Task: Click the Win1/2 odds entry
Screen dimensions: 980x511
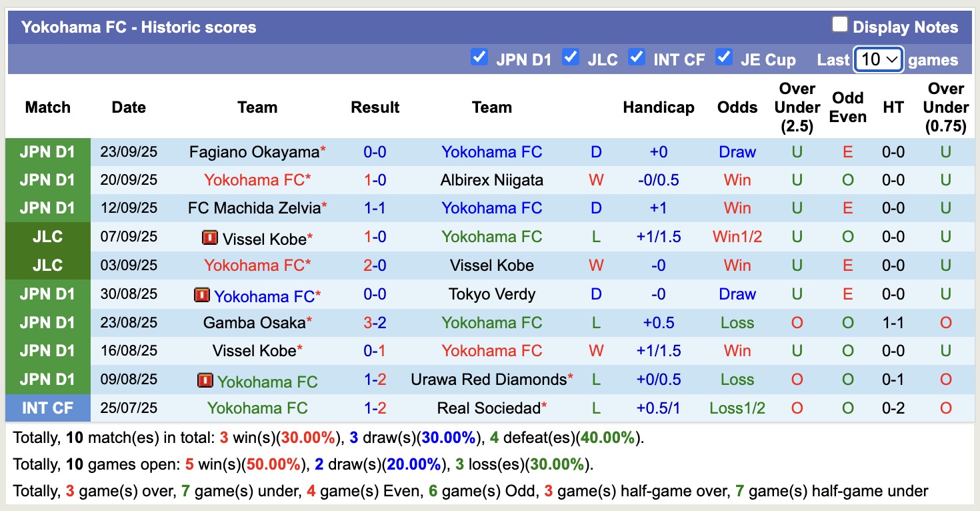Action: click(x=737, y=237)
